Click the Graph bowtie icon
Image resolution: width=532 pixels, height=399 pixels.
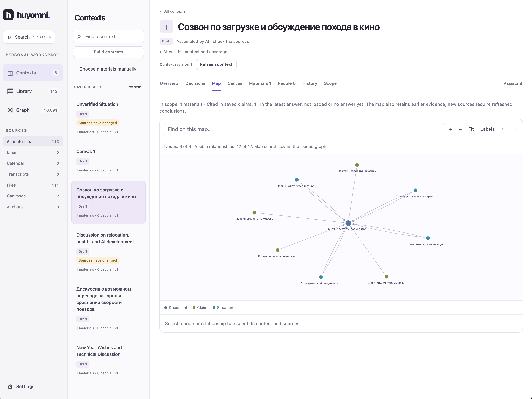click(10, 110)
